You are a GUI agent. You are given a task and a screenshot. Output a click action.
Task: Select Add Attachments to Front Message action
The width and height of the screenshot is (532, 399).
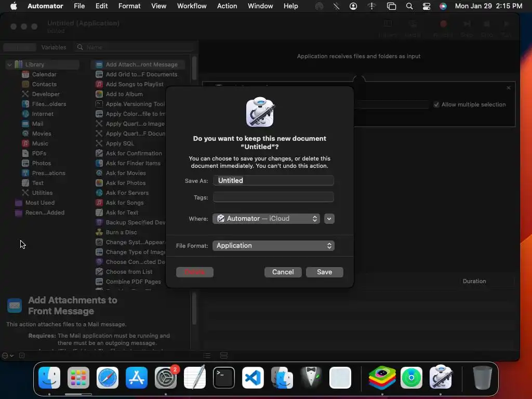click(x=138, y=64)
